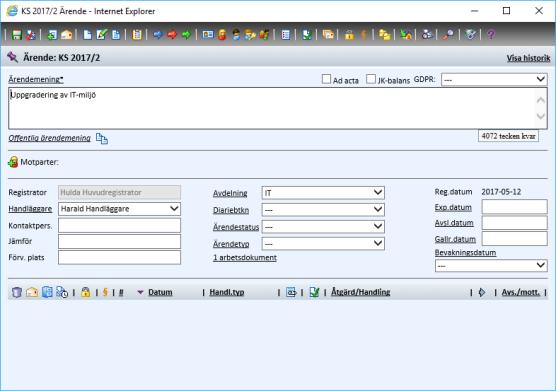Click the double yellow folders toolbar icon
The image size is (556, 391).
(x=384, y=35)
